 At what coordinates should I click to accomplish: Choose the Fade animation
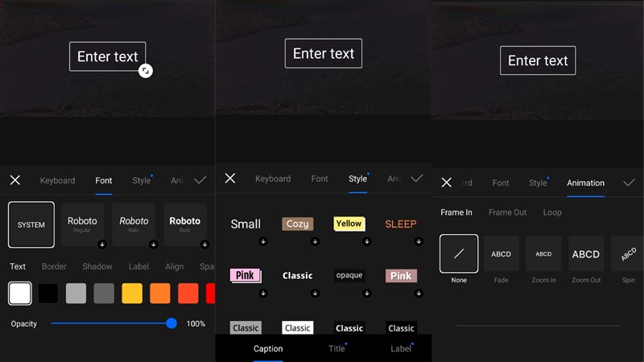(x=501, y=253)
